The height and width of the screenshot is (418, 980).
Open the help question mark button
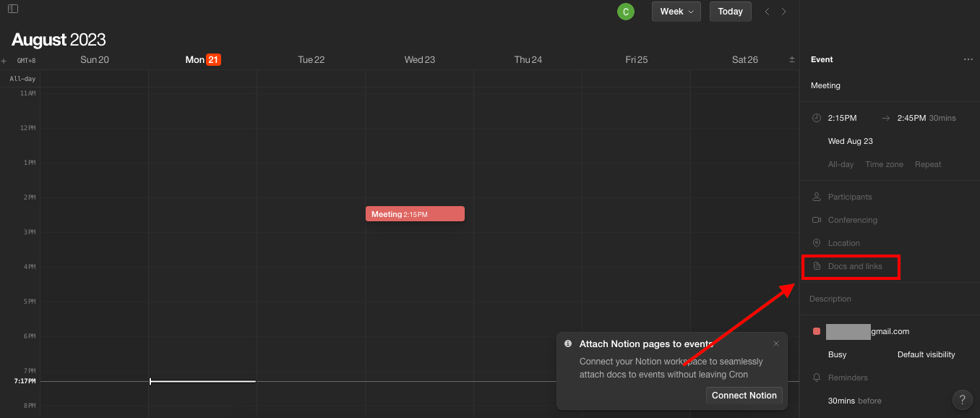tap(962, 399)
